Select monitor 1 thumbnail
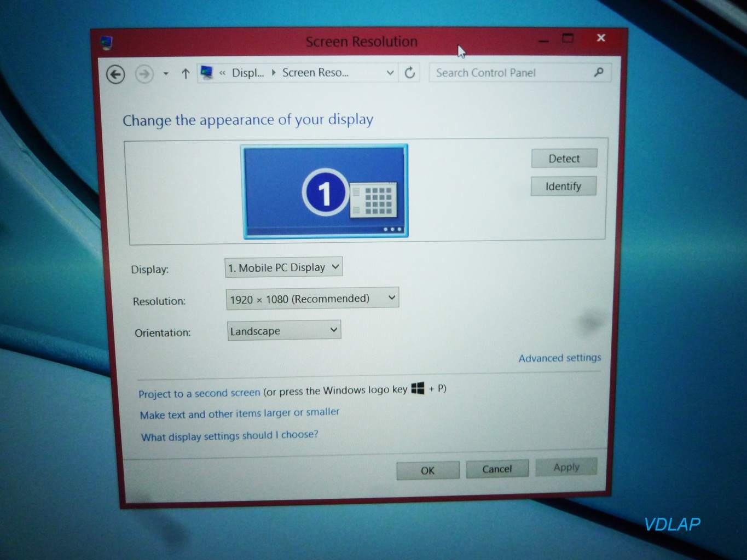747x560 pixels. 325,191
